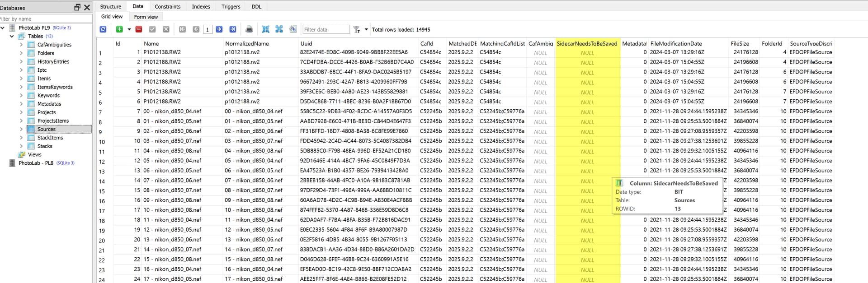Viewport: 868px width, 283px height.
Task: Refresh the table data
Action: [103, 29]
